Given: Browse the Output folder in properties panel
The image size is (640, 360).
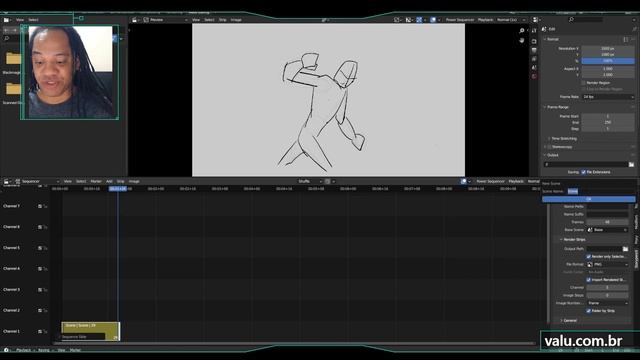Looking at the screenshot, I should 631,164.
